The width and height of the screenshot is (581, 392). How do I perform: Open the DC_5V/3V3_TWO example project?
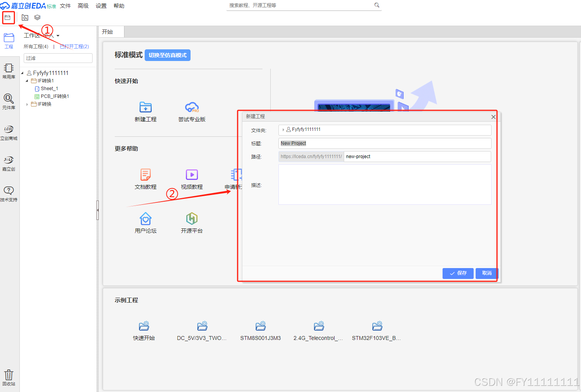point(202,331)
